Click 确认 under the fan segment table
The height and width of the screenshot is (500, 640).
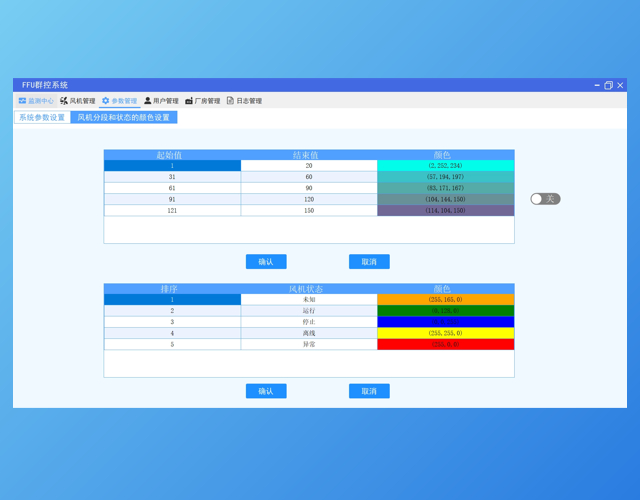pos(266,262)
